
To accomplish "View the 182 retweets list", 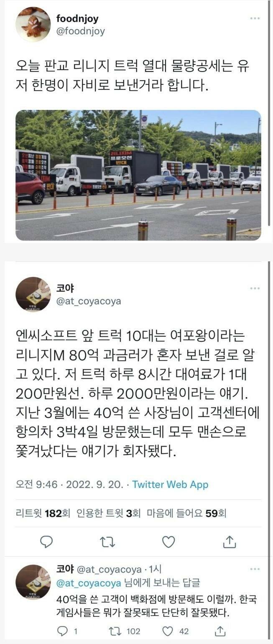I will point(43,514).
